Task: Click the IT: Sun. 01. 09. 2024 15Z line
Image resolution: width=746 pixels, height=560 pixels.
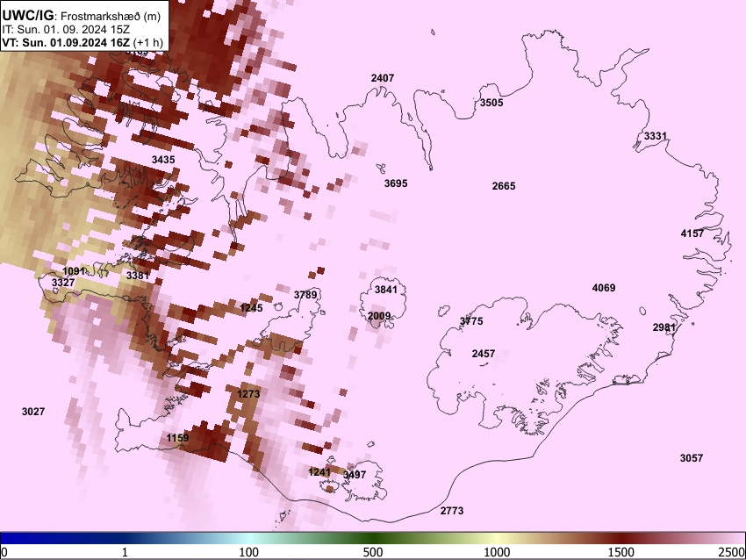Action: pos(66,30)
